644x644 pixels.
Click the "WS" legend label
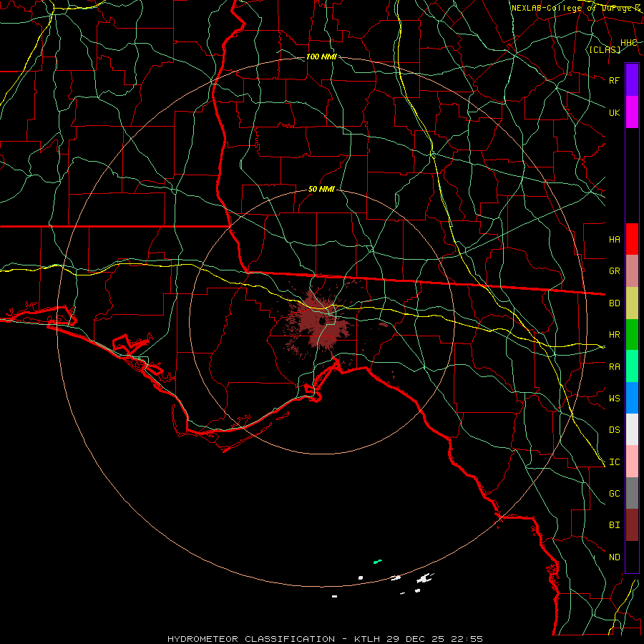click(x=615, y=398)
